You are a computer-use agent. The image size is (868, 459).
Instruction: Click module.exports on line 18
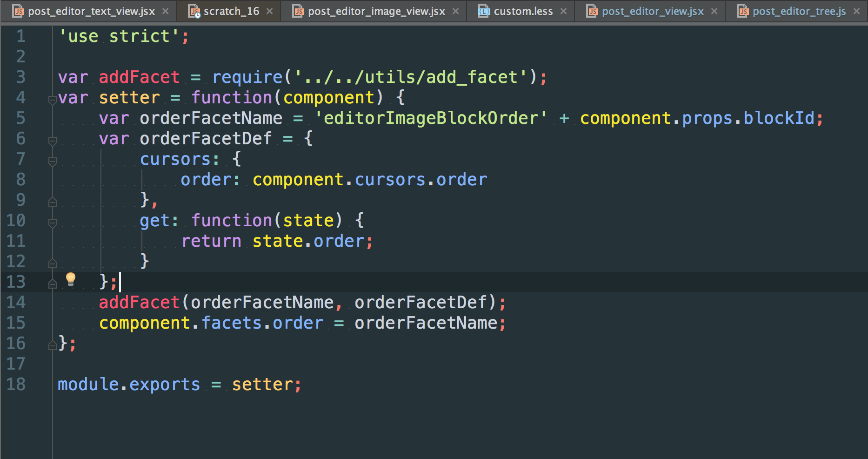[x=129, y=385]
